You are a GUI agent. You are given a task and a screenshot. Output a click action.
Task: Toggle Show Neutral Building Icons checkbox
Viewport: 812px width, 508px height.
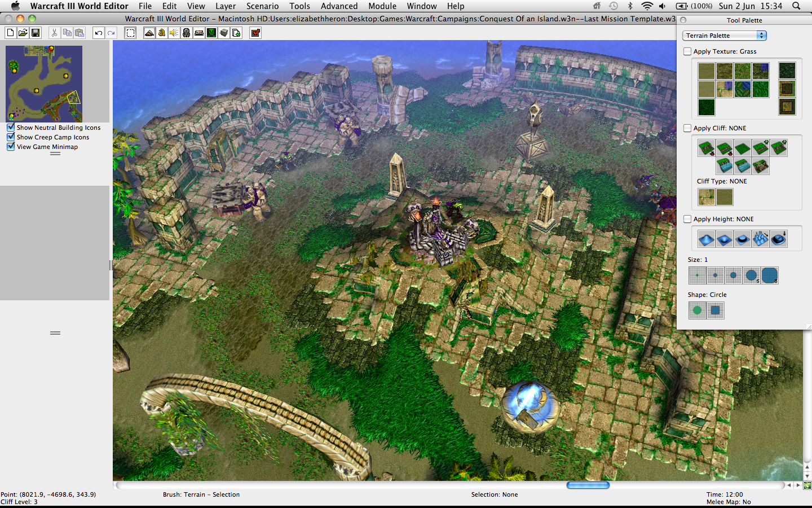tap(11, 128)
